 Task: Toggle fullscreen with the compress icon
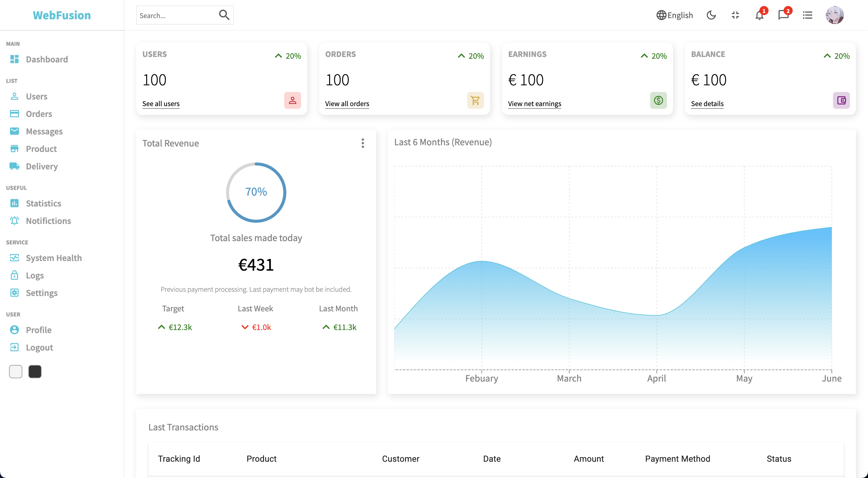point(735,15)
